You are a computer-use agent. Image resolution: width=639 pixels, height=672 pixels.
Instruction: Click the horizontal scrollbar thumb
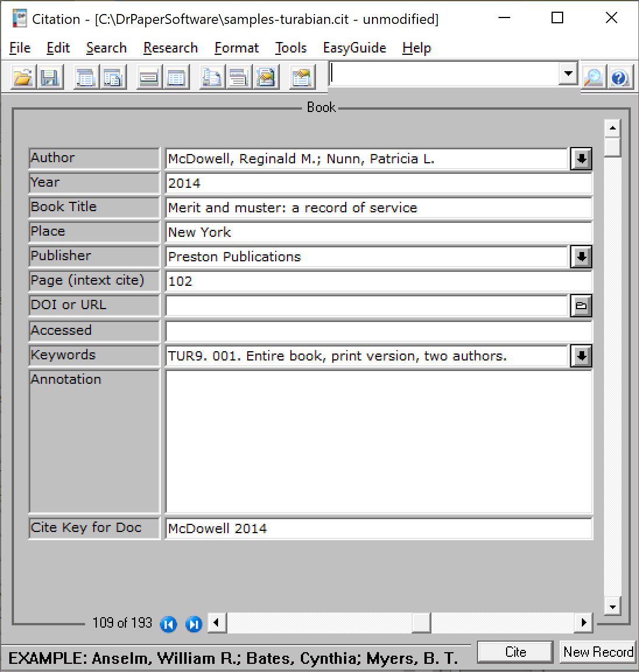(x=420, y=622)
